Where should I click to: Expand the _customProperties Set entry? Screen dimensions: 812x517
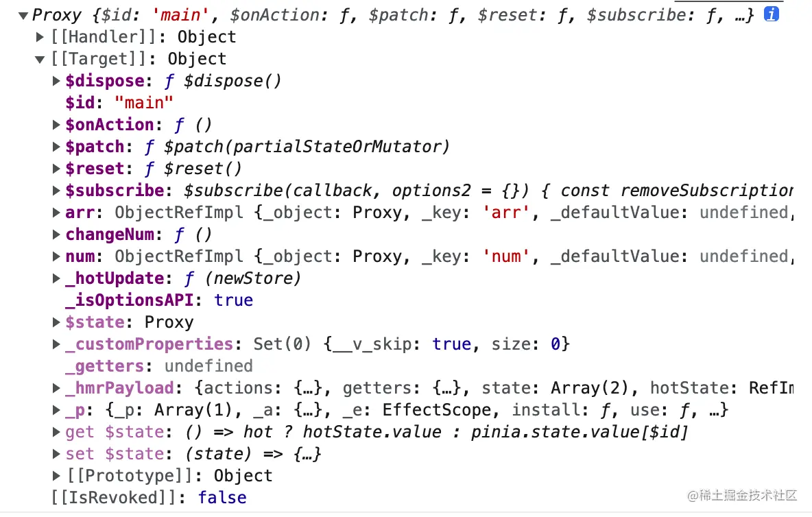tap(56, 344)
